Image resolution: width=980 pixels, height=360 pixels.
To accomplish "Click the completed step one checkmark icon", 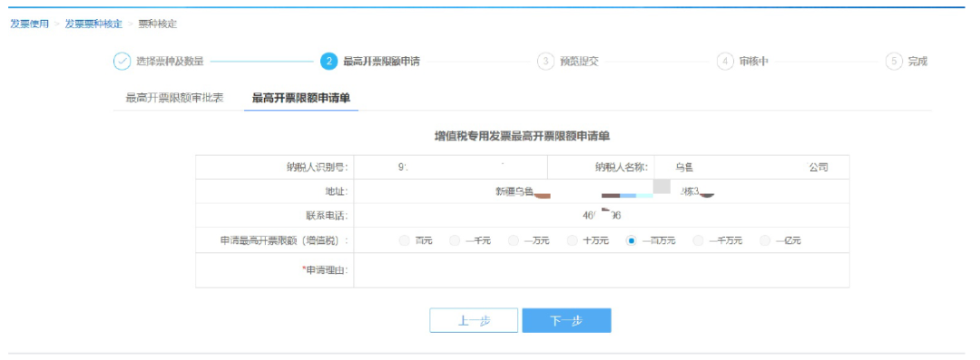I will point(122,62).
